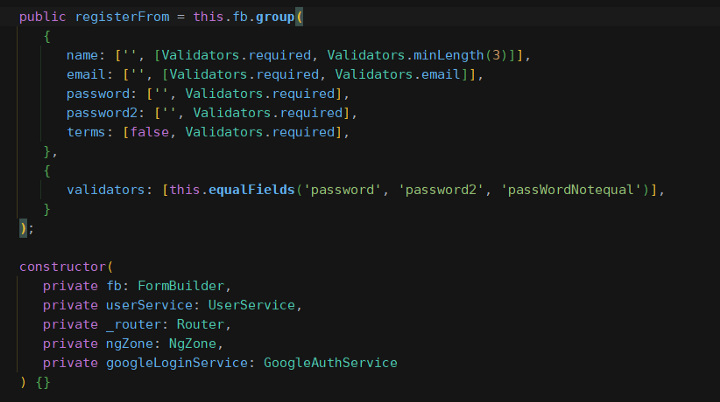Viewport: 720px width, 402px height.
Task: Click the equalFields method name
Action: click(x=250, y=189)
